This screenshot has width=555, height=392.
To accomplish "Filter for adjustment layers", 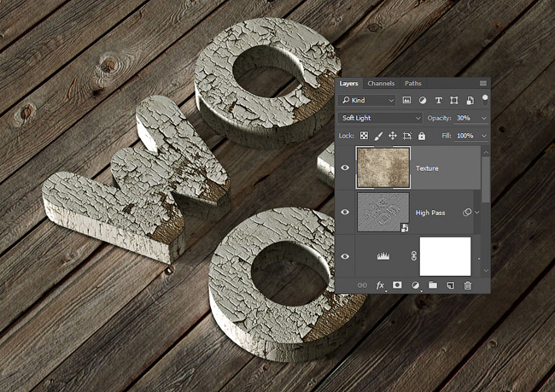I will (423, 100).
